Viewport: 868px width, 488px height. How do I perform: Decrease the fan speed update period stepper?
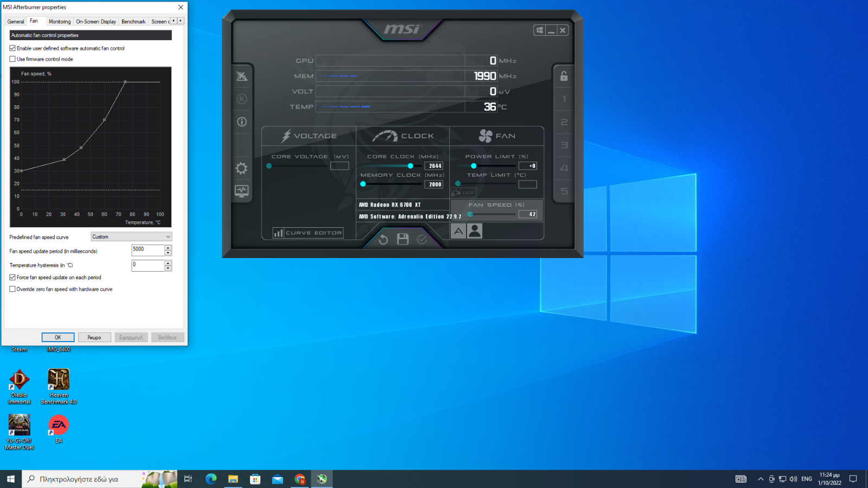[x=168, y=253]
